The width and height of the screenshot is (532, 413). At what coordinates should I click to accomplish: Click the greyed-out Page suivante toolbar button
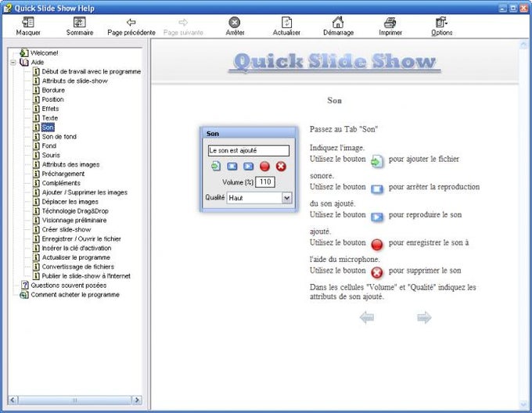point(183,27)
